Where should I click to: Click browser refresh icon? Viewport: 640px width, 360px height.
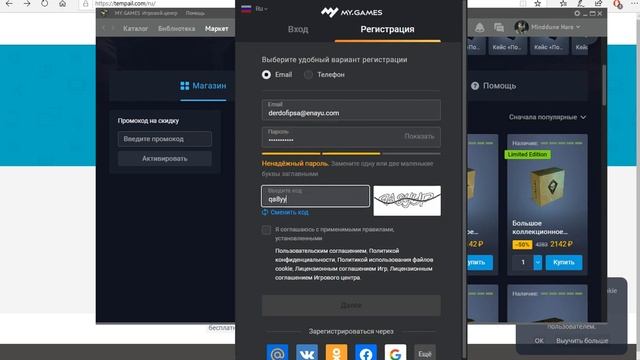[44, 4]
